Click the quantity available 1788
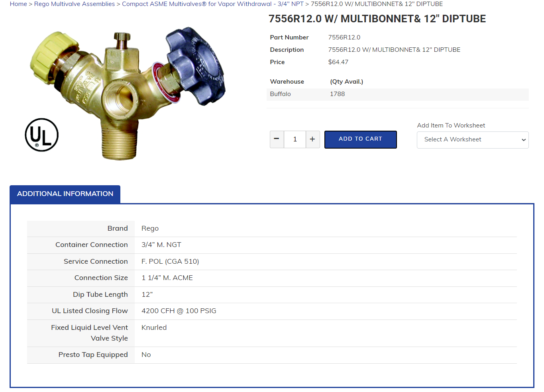This screenshot has width=544, height=392. (x=338, y=94)
